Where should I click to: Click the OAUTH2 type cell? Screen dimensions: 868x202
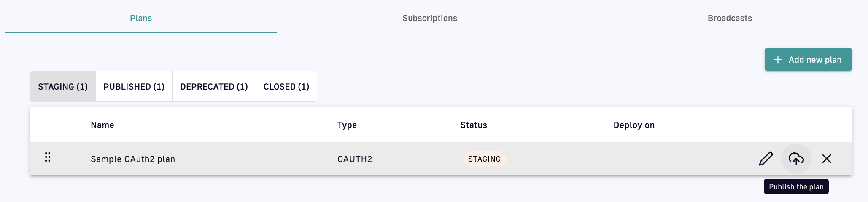[354, 159]
